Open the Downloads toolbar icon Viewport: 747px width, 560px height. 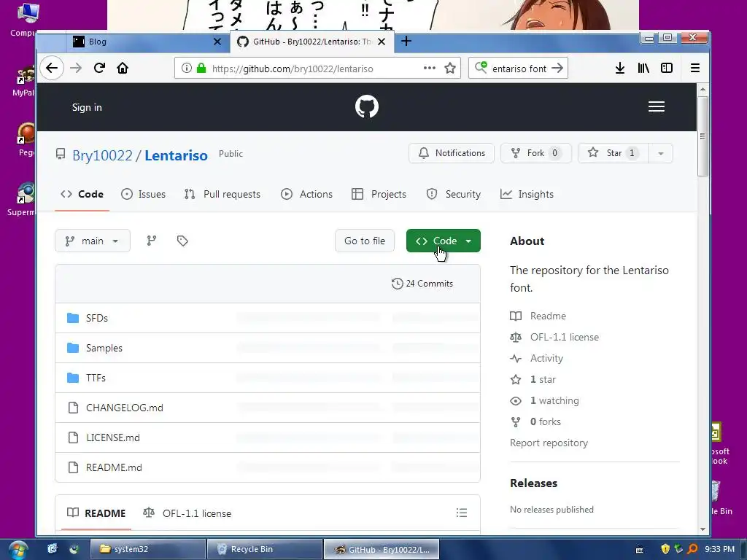[x=620, y=68]
